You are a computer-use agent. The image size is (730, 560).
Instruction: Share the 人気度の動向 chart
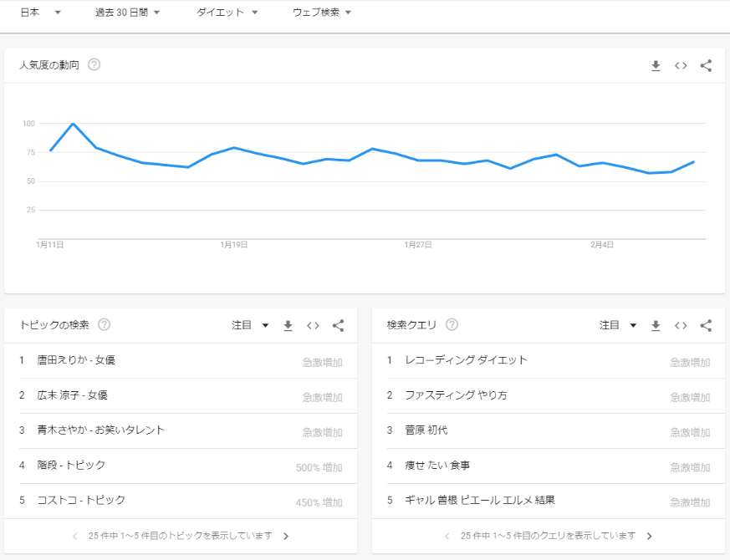click(x=706, y=65)
